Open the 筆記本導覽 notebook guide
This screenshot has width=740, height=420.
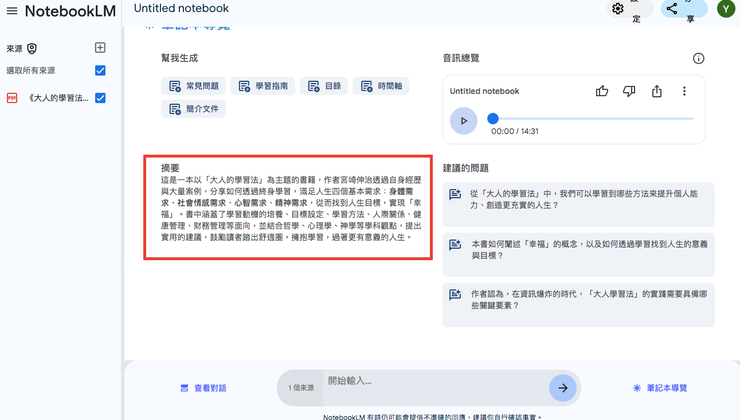(x=660, y=388)
